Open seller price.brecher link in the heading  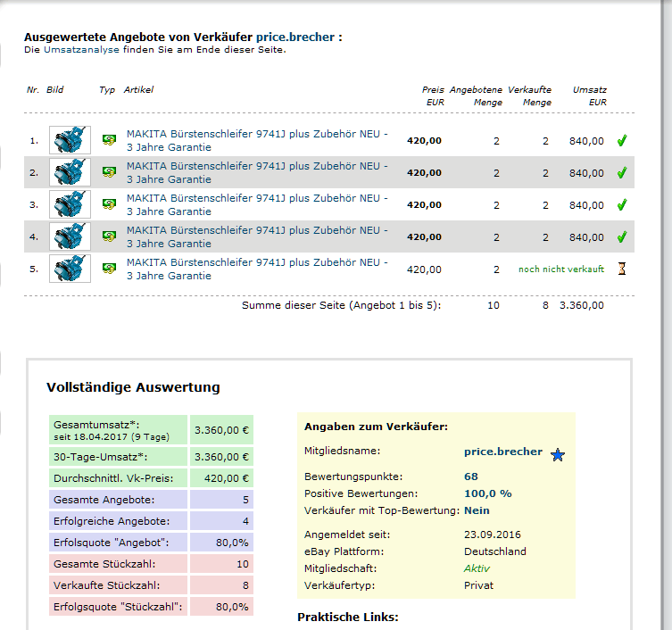(295, 37)
